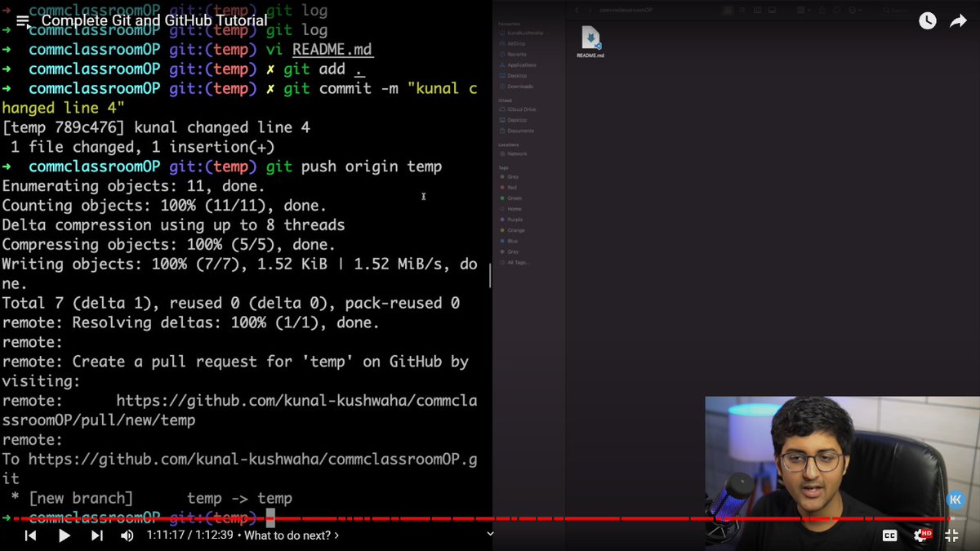Click the Watch Later clock icon
This screenshot has width=980, height=551.
click(x=928, y=21)
